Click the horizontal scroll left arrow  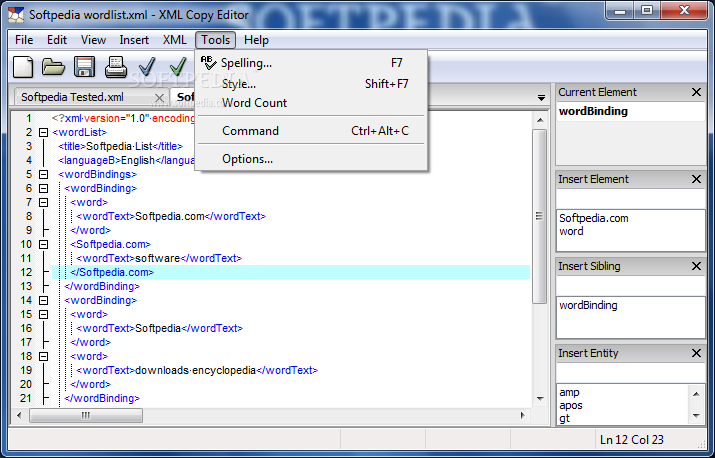click(x=19, y=416)
